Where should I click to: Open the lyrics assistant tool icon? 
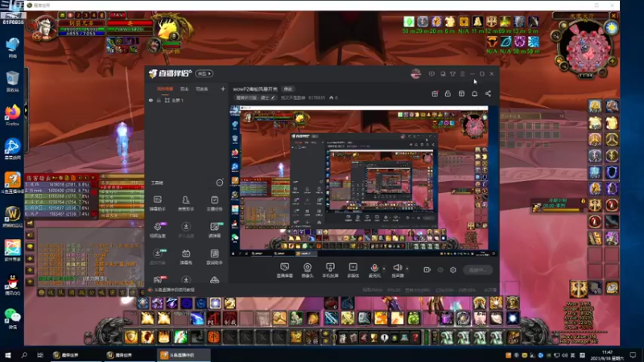[214, 257]
